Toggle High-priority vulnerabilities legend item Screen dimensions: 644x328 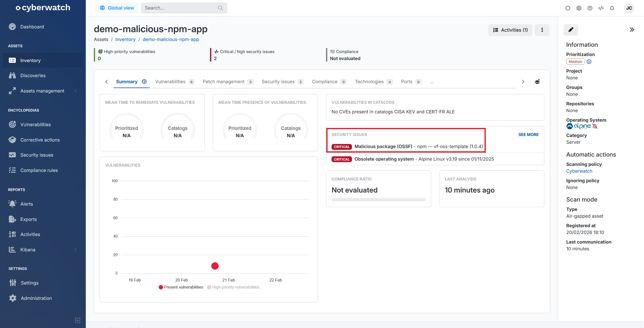pos(233,287)
